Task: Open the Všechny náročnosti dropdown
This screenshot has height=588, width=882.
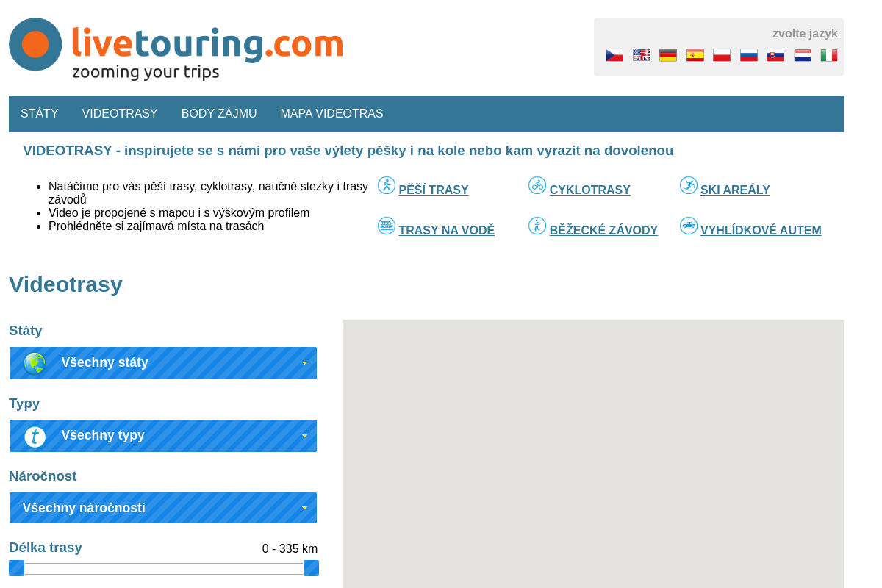Action: 163,507
